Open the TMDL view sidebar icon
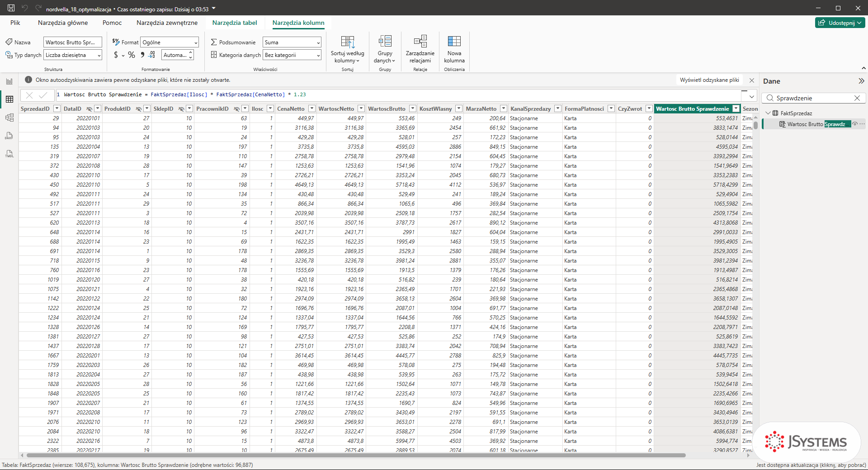 (9, 154)
